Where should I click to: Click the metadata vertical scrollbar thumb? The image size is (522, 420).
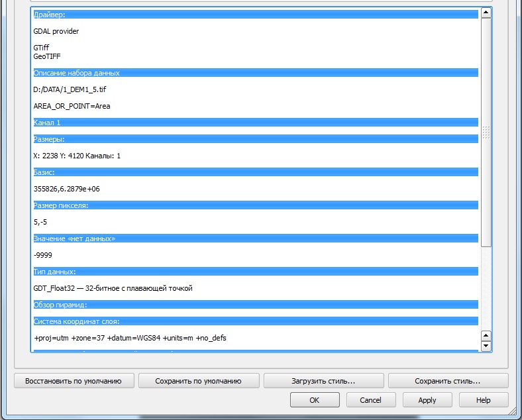486,132
